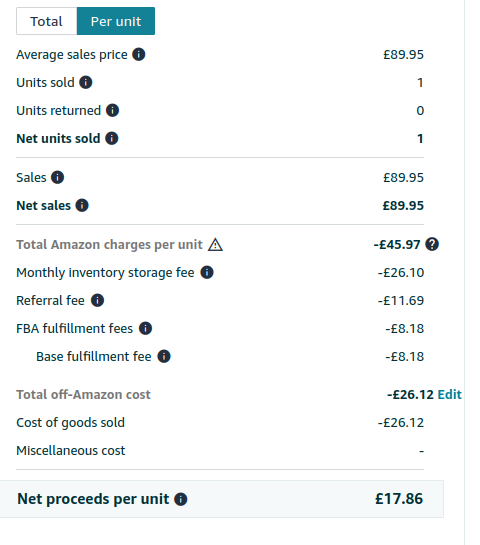The height and width of the screenshot is (545, 480).
Task: Select the Miscellaneous cost row
Action: (x=220, y=450)
